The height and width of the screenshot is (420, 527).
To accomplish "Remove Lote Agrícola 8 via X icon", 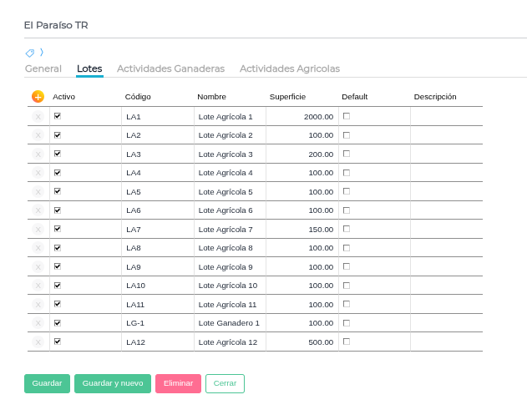I will (38, 248).
